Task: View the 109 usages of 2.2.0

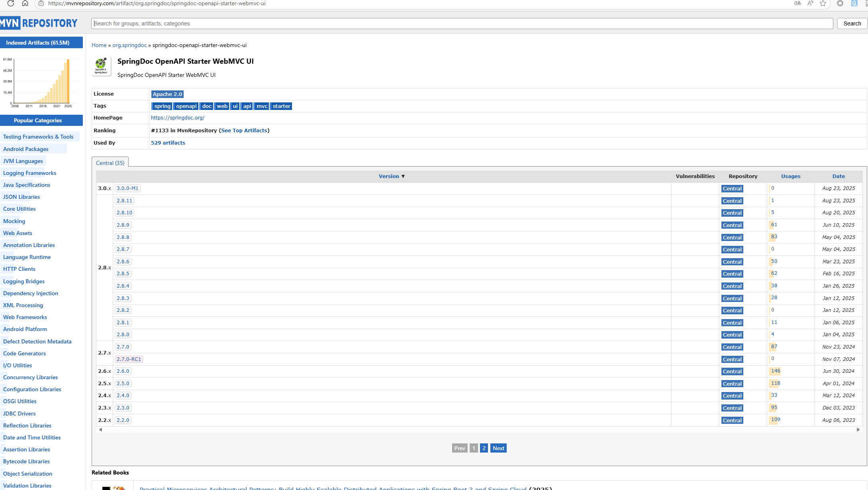Action: 776,419
